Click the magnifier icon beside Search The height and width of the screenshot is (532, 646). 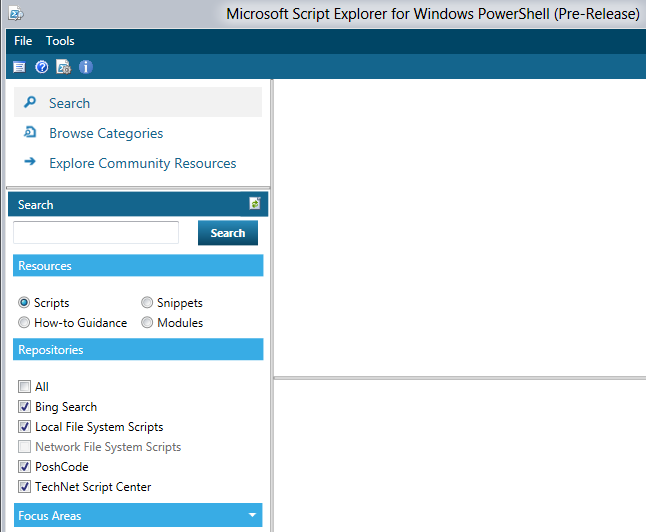30,102
